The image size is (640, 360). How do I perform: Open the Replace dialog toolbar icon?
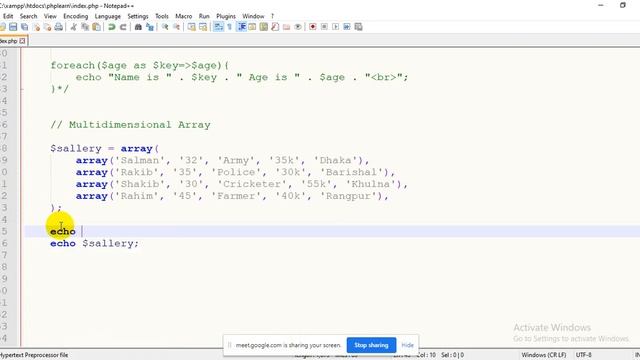(x=150, y=27)
